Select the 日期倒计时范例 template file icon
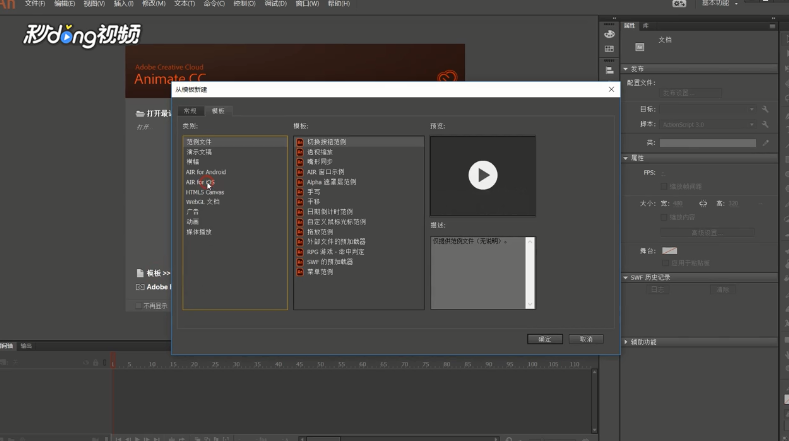This screenshot has width=789, height=441. [x=300, y=212]
